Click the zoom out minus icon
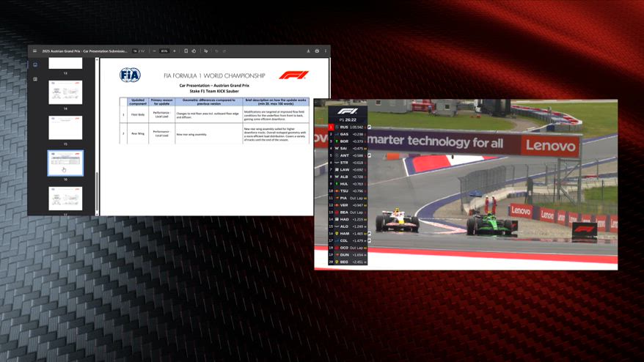 (x=154, y=51)
